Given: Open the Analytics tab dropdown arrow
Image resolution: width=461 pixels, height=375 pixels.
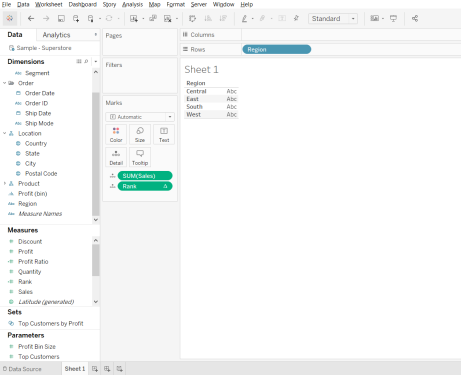Looking at the screenshot, I should 96,35.
